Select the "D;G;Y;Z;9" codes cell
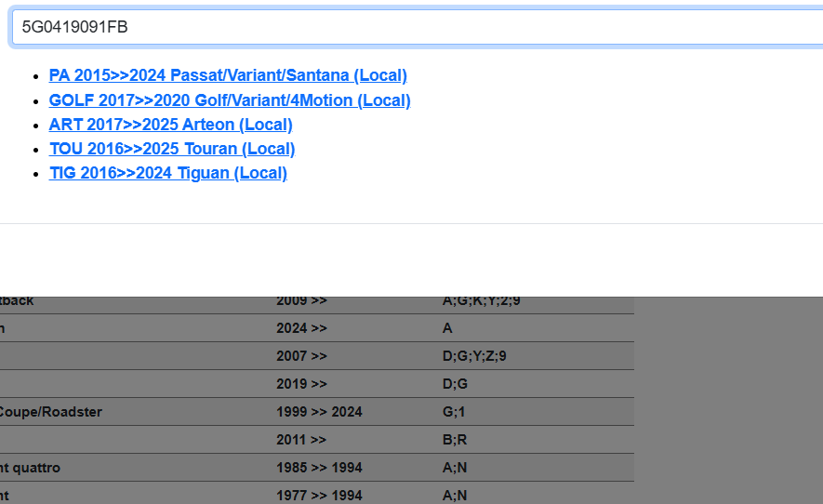 point(474,356)
